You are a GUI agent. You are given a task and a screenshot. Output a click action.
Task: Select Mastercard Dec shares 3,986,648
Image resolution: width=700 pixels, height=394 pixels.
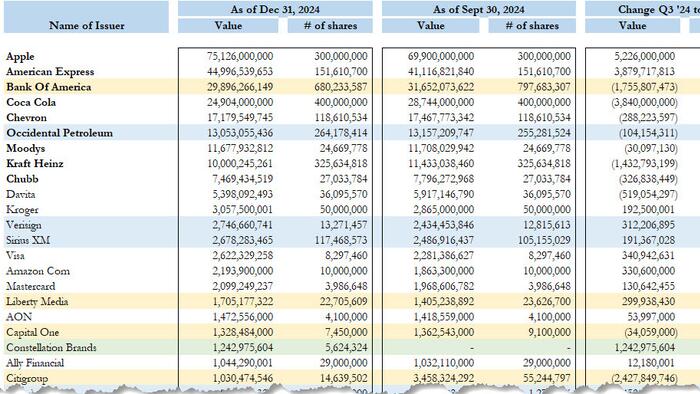tap(346, 286)
